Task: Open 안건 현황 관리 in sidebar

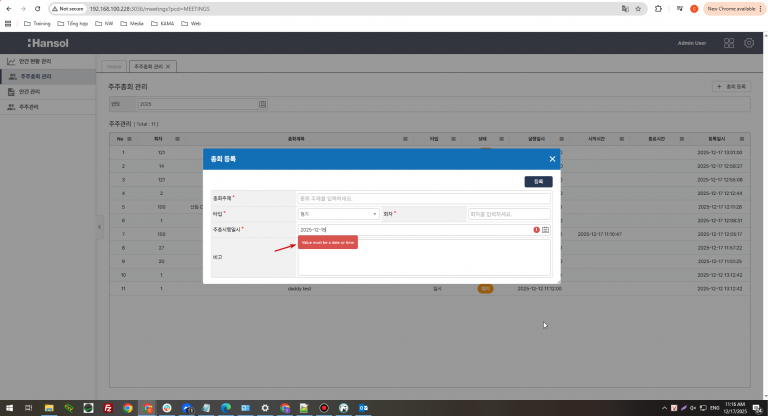Action: click(x=48, y=61)
